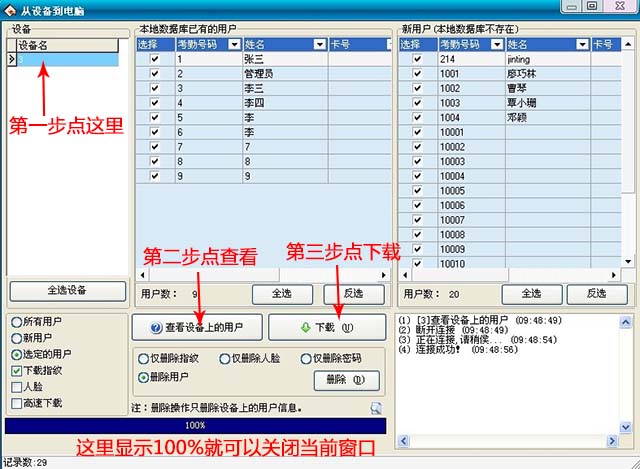Open 考勤号码 filter dropdown in new users table

(497, 44)
